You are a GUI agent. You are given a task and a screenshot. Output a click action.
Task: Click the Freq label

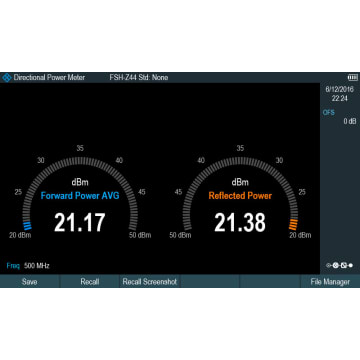(x=13, y=266)
